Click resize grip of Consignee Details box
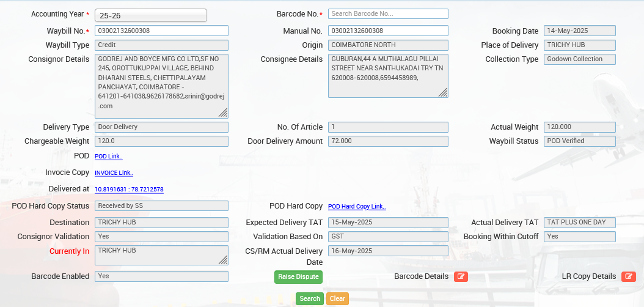The height and width of the screenshot is (307, 644). click(443, 92)
